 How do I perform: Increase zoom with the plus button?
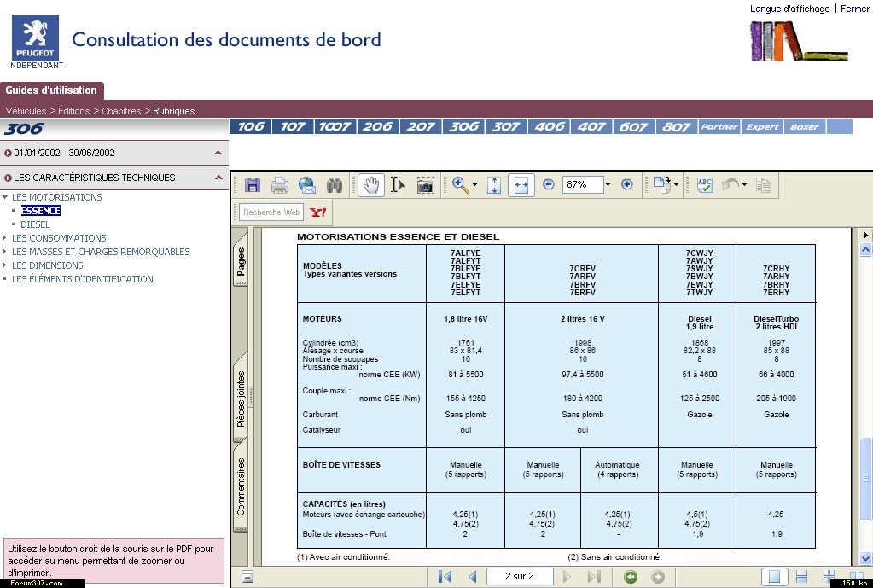point(627,184)
